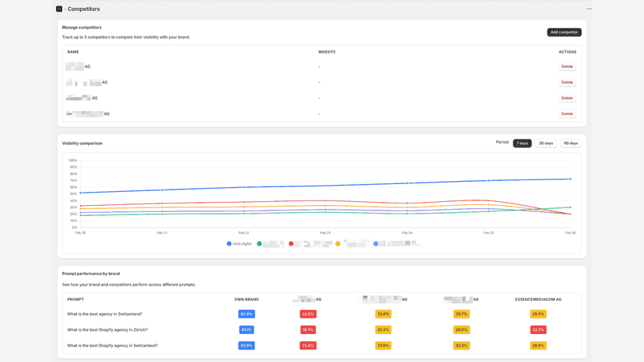
Task: Delete the third competitor row
Action: coord(567,98)
